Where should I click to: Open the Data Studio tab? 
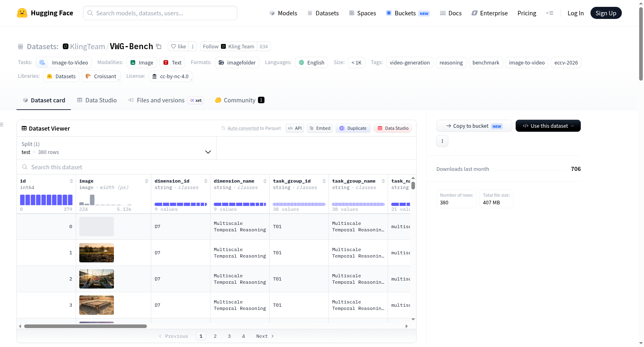pos(97,100)
